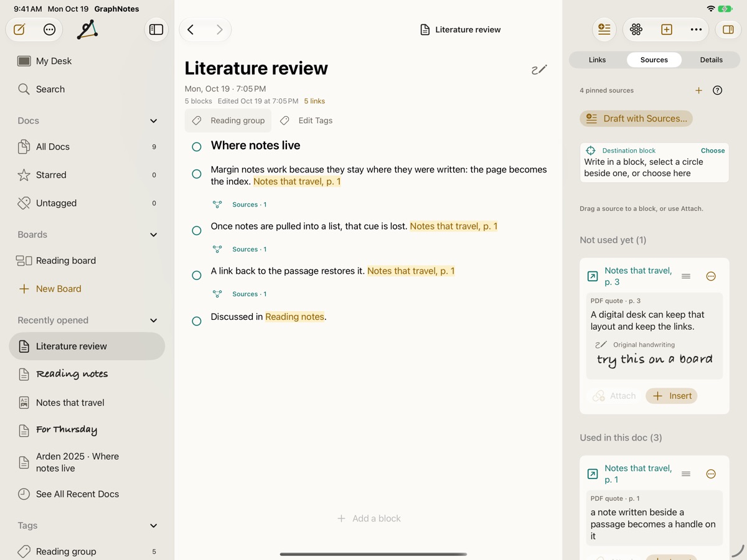Expand Sources · 1 under Margin notes block
The width and height of the screenshot is (747, 560).
coord(240,204)
